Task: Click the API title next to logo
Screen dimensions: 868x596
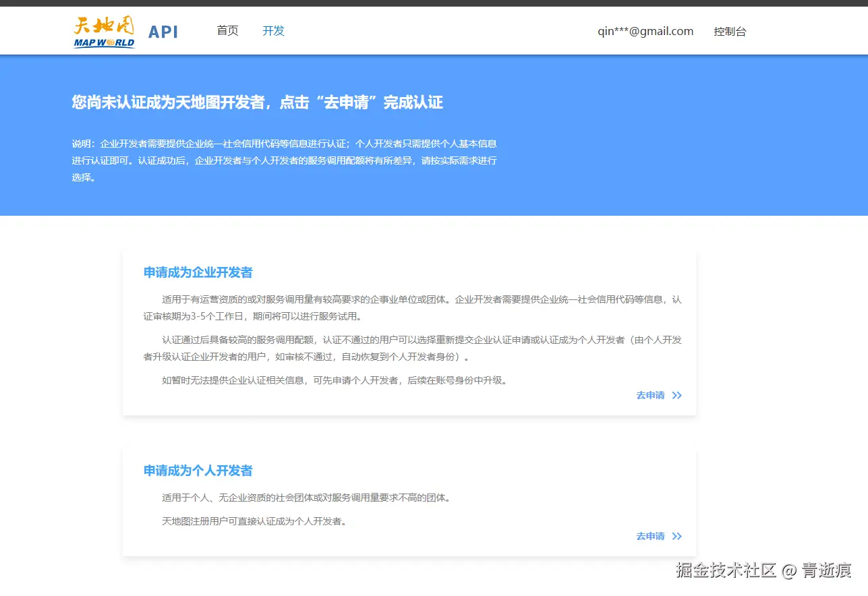Action: 163,32
